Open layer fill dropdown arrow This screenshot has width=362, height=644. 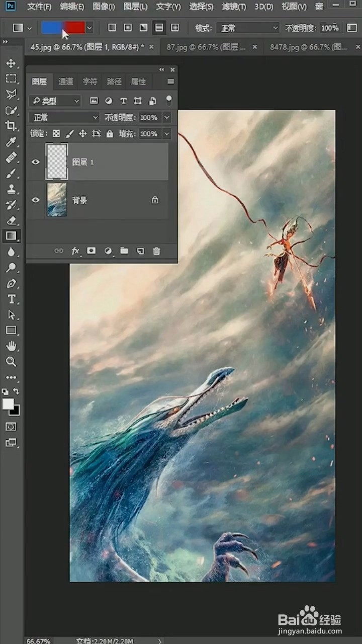(x=167, y=134)
